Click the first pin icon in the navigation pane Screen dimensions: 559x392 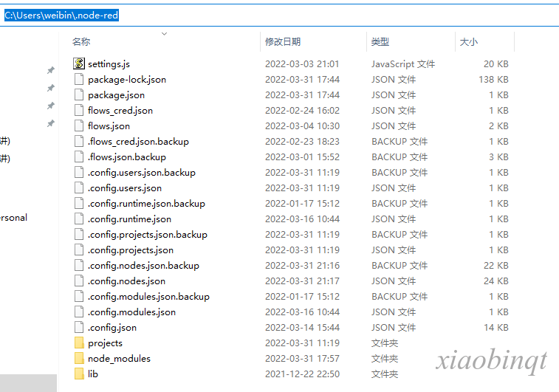pyautogui.click(x=51, y=70)
